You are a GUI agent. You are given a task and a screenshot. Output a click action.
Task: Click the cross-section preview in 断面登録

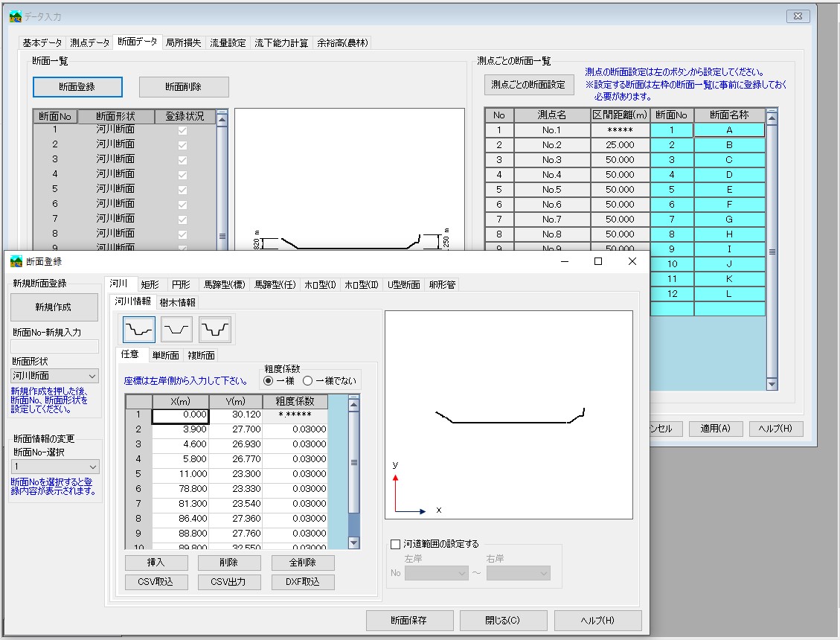(x=509, y=415)
